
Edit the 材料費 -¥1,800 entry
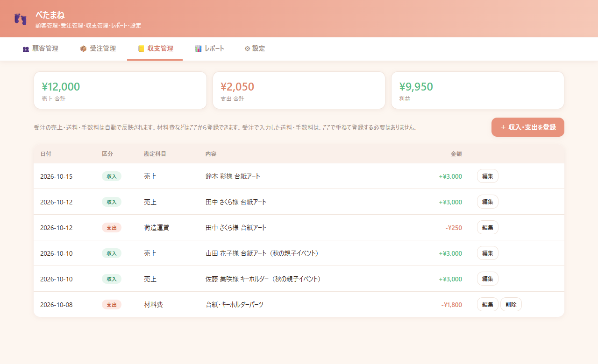pyautogui.click(x=488, y=304)
